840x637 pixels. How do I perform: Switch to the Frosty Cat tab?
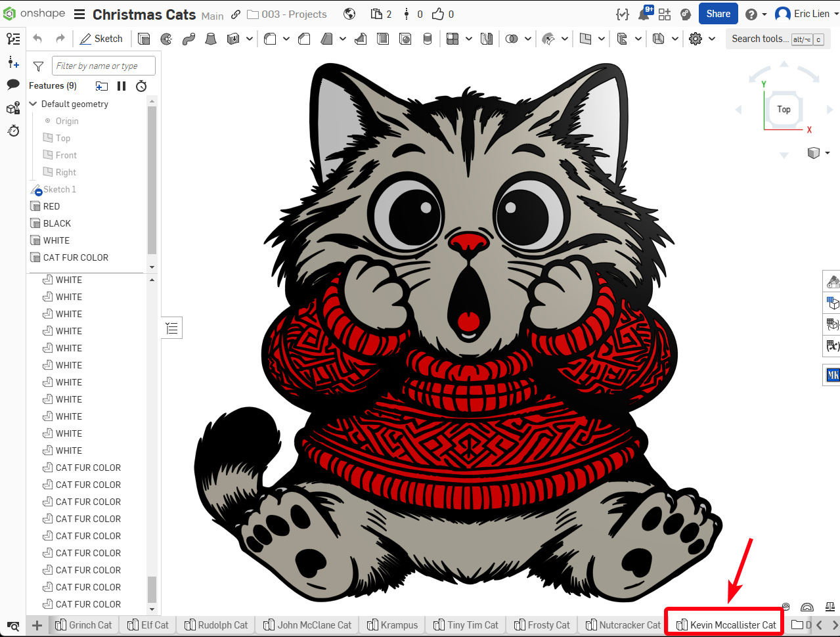pyautogui.click(x=542, y=625)
